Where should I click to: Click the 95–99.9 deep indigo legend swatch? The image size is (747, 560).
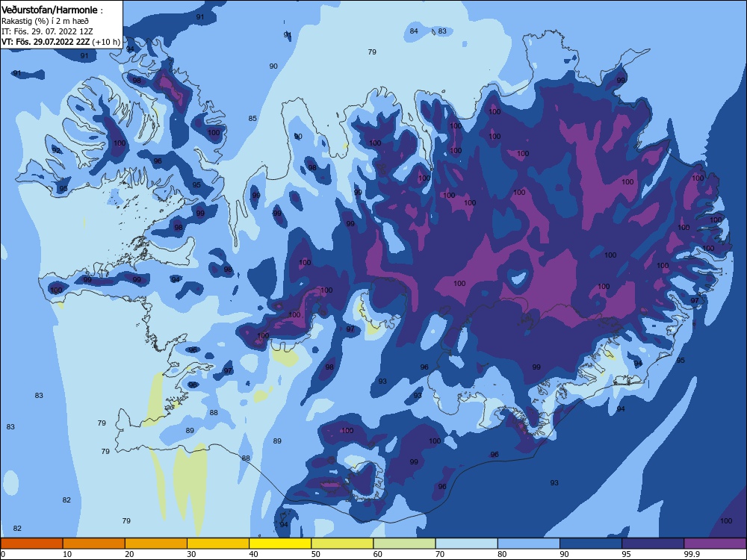click(x=653, y=544)
